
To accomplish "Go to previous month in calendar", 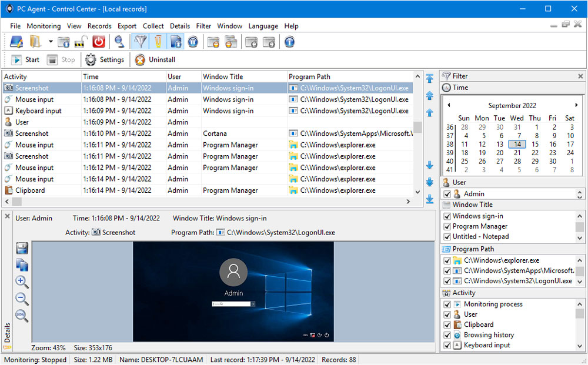I will [x=449, y=105].
